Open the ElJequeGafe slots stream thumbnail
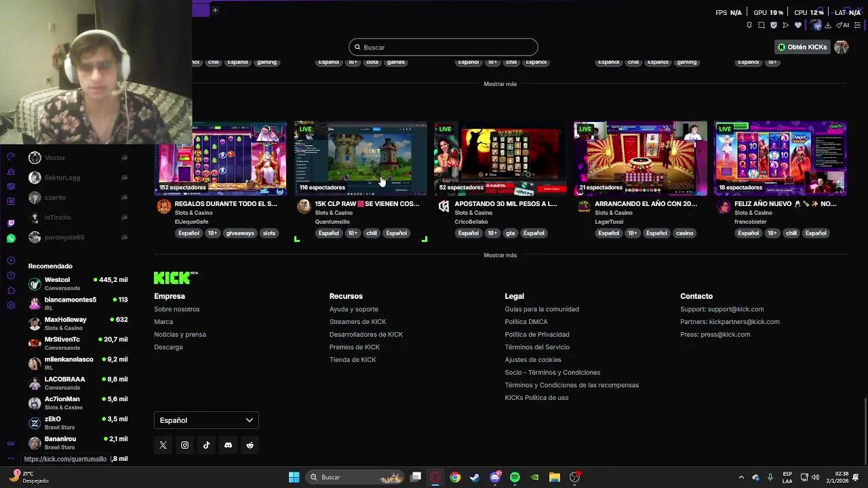 pyautogui.click(x=220, y=159)
